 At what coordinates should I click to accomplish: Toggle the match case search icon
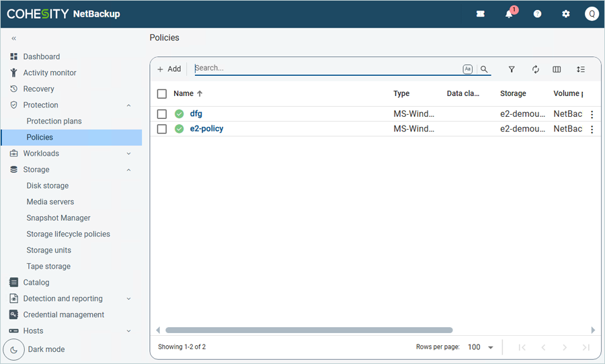click(x=468, y=69)
